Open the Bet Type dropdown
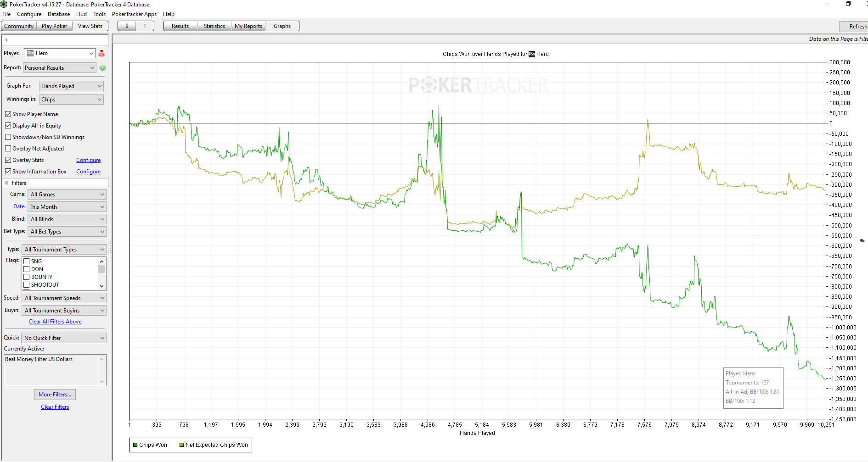This screenshot has width=868, height=462. point(67,232)
